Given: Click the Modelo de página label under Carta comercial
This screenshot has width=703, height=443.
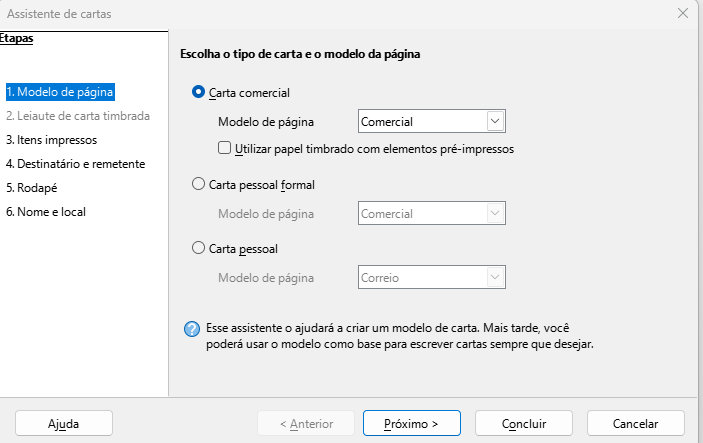Looking at the screenshot, I should tap(266, 122).
